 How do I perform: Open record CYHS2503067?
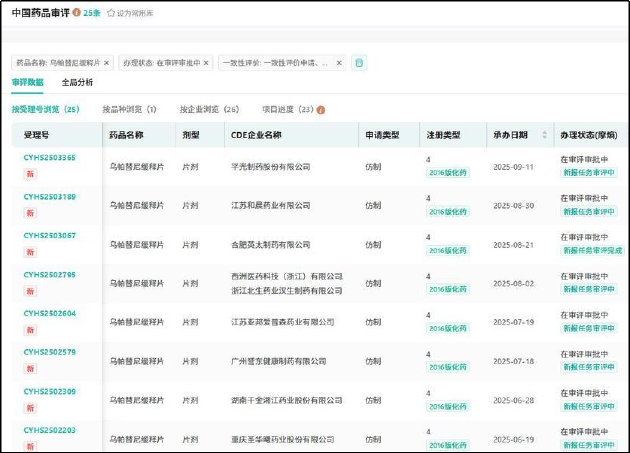tap(49, 236)
